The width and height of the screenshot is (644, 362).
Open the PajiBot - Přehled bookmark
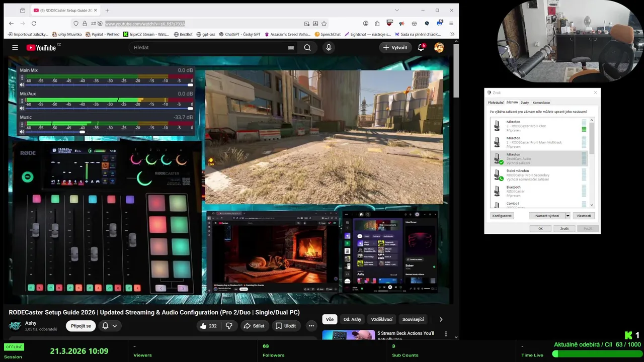pyautogui.click(x=102, y=34)
